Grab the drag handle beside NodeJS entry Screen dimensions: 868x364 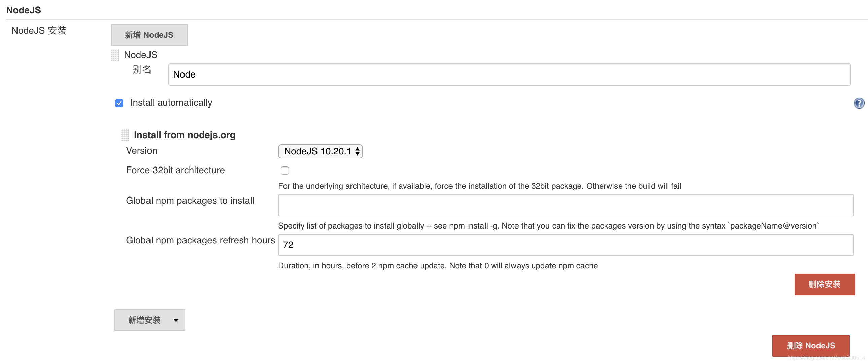click(x=115, y=55)
